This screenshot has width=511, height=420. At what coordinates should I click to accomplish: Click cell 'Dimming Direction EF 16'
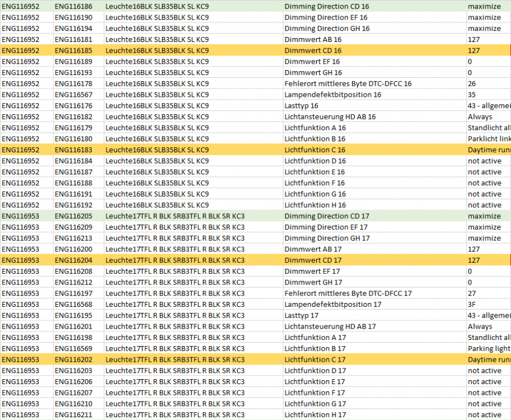click(x=374, y=17)
